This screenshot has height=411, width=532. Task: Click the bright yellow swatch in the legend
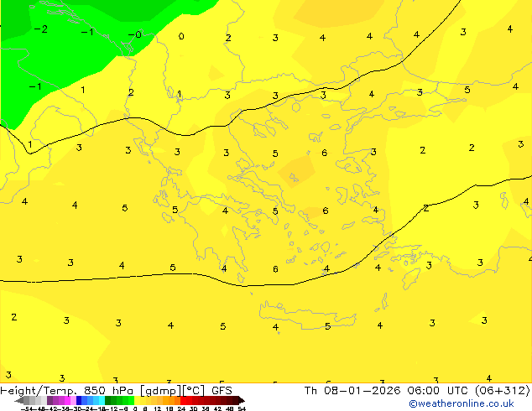pos(137,400)
